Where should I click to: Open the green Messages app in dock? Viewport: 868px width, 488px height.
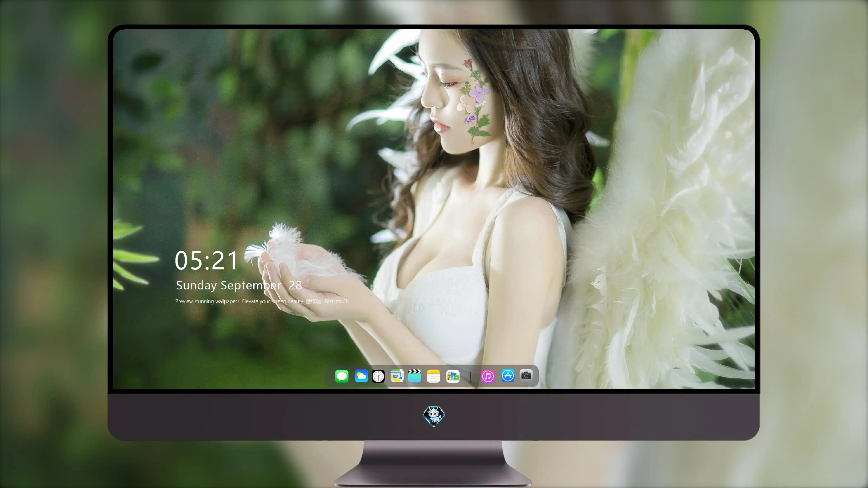coord(342,376)
